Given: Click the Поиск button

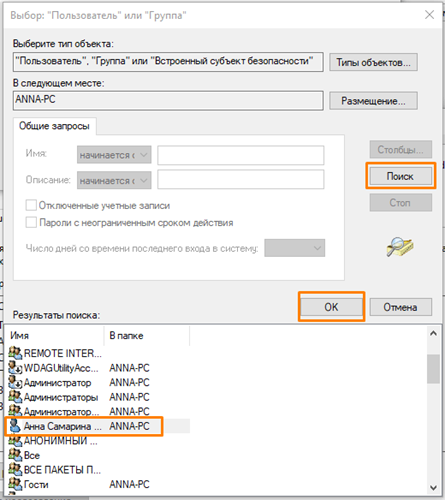Looking at the screenshot, I should point(400,176).
